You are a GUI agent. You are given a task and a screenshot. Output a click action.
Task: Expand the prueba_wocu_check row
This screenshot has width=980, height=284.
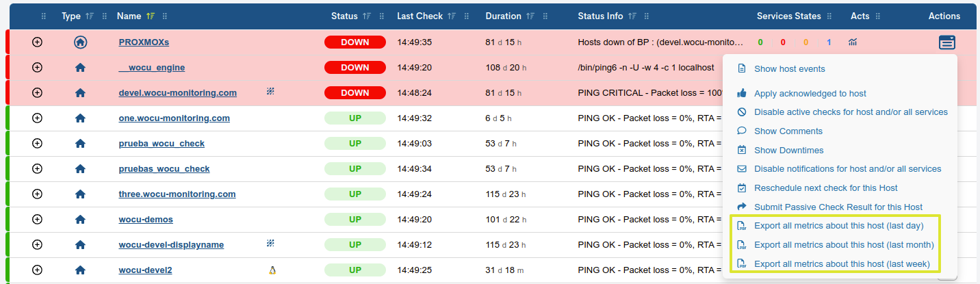coord(38,144)
